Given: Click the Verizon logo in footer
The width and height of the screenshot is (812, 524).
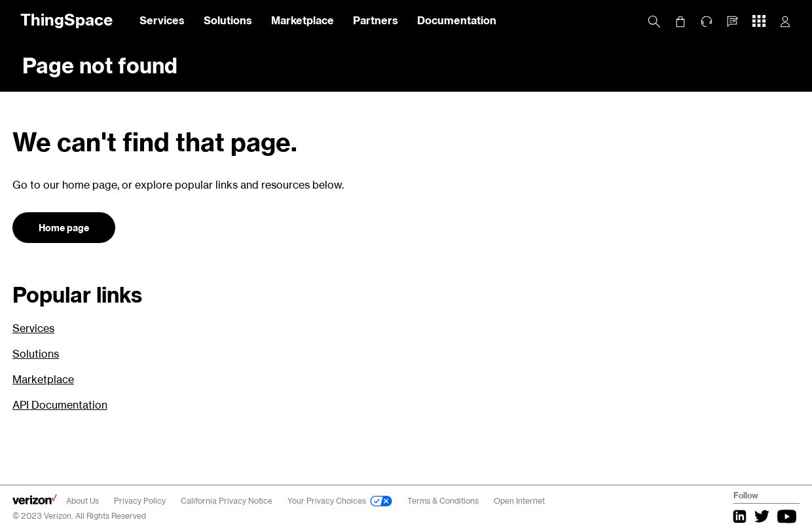Looking at the screenshot, I should pyautogui.click(x=35, y=500).
